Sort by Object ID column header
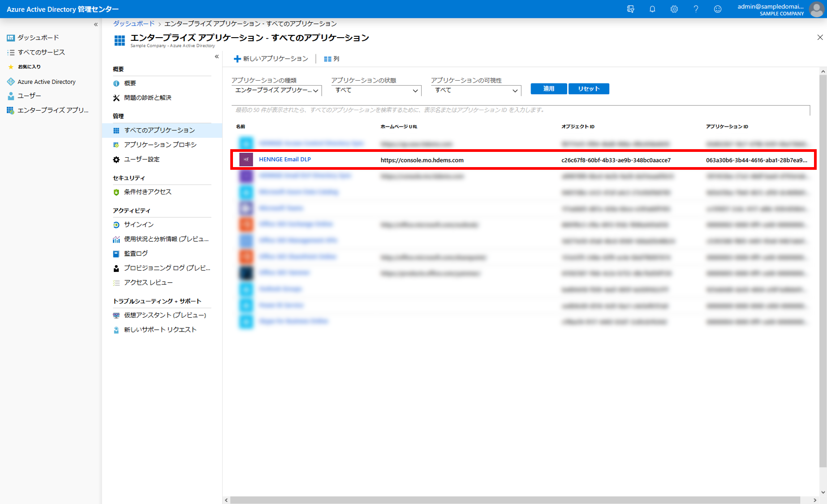Screen dimensions: 827x504 [x=578, y=127]
